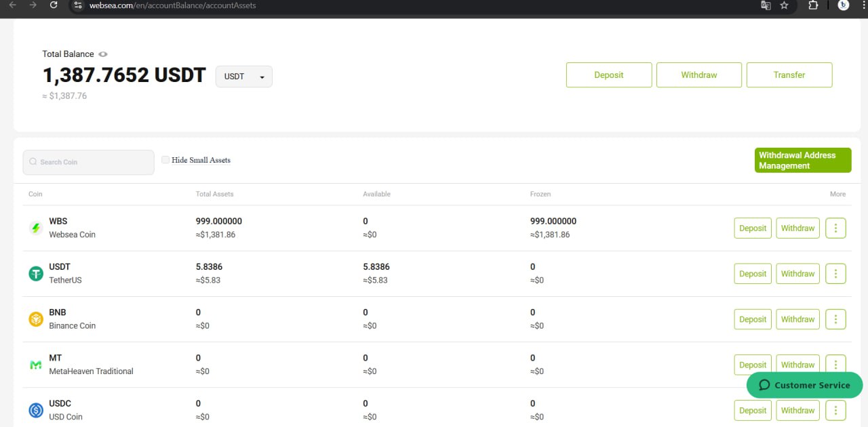Screen dimensions: 868x427
Task: Click USDT available 5.8386 value
Action: (x=376, y=266)
